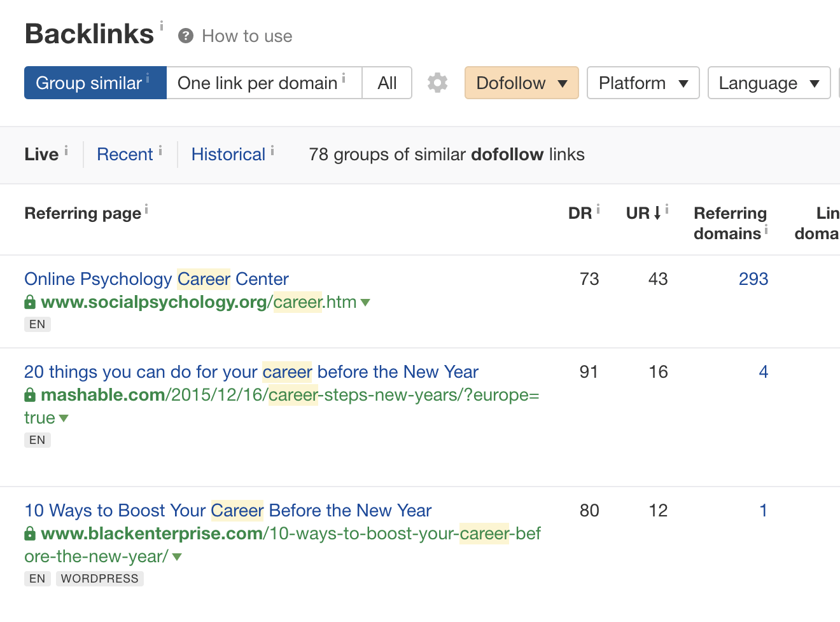Viewport: 840px width, 622px height.
Task: Open 293 referring domains for socialpsychology.org
Action: [x=753, y=279]
